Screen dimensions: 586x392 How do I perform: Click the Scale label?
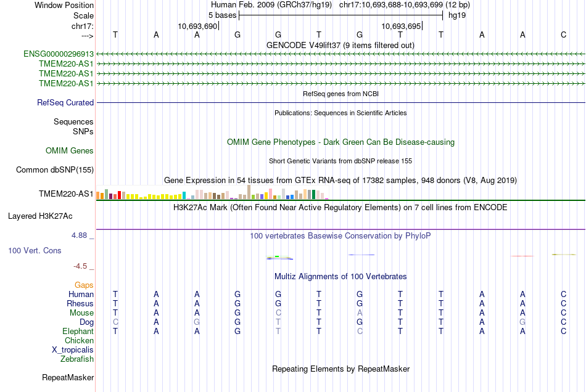pyautogui.click(x=83, y=15)
